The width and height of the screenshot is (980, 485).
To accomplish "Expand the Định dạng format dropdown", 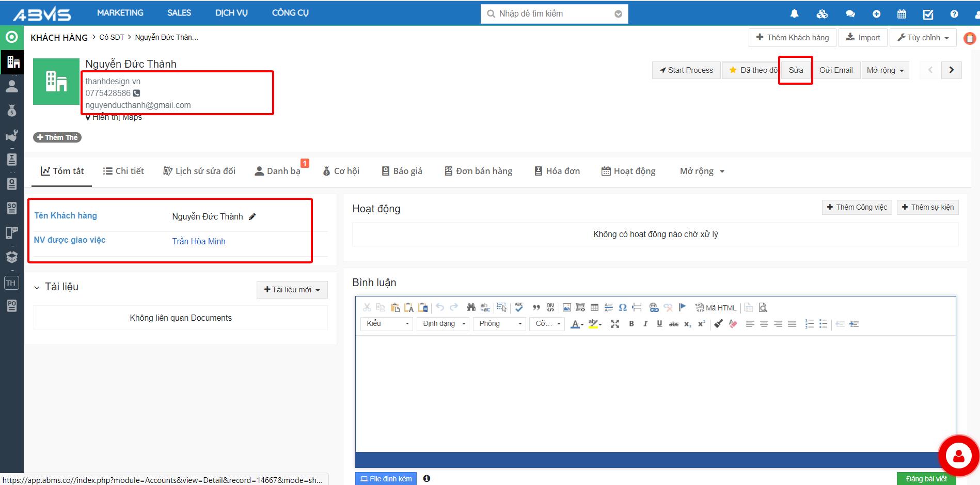I will click(x=442, y=324).
